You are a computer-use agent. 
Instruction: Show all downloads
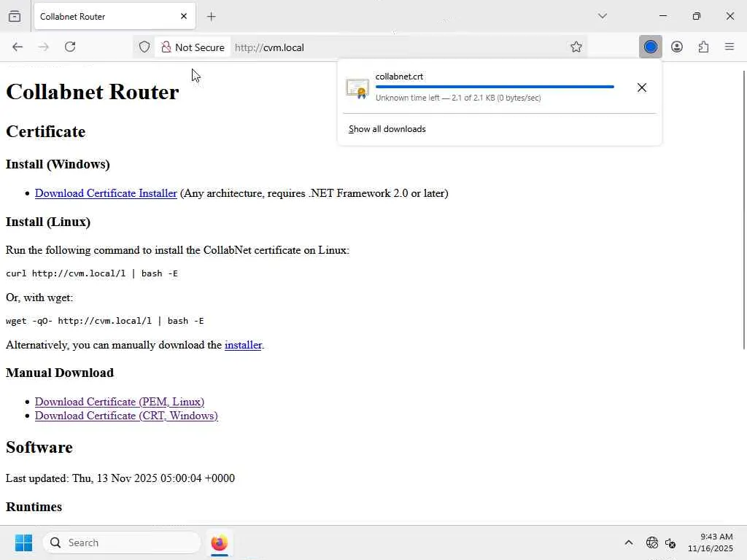[x=387, y=129]
